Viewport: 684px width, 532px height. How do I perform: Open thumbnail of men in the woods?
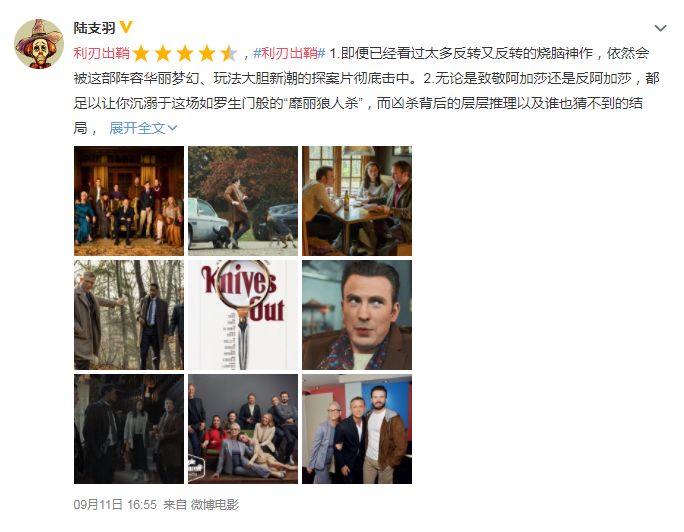click(129, 315)
